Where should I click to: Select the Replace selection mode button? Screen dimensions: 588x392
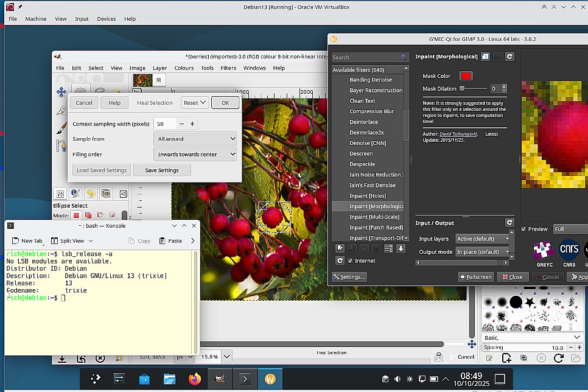[77, 215]
